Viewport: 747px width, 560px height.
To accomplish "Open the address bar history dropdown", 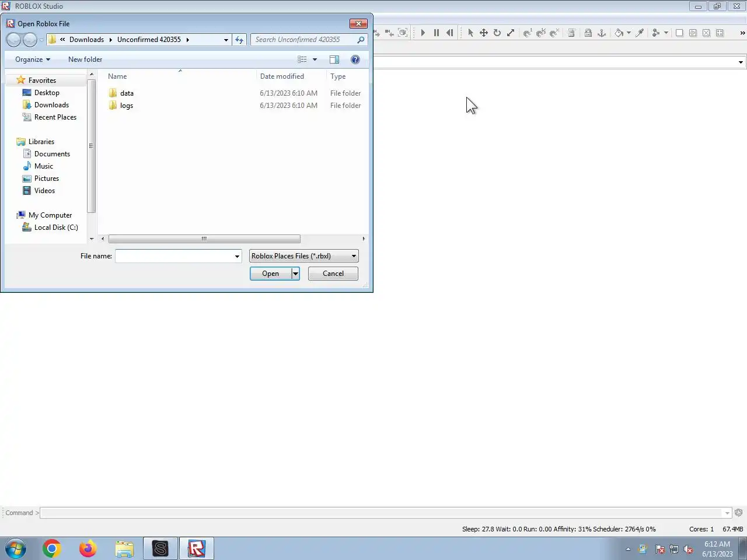I will tap(226, 40).
